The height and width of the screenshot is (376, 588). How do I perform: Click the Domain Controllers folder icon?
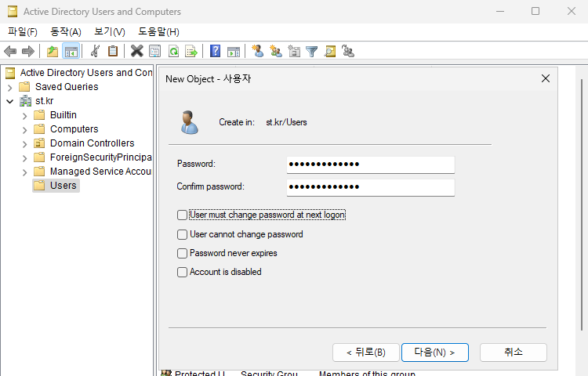click(39, 143)
